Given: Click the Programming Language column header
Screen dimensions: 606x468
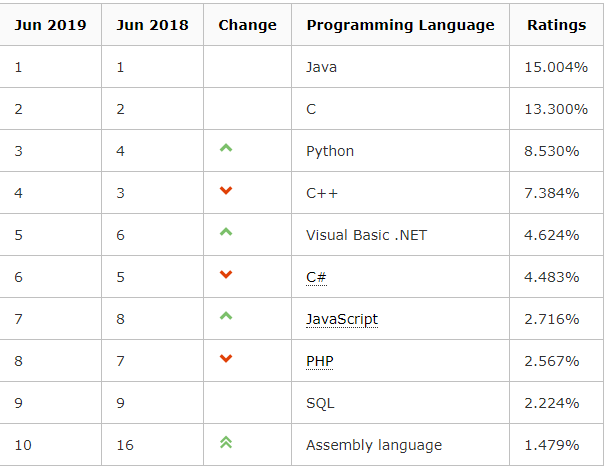Looking at the screenshot, I should (400, 25).
